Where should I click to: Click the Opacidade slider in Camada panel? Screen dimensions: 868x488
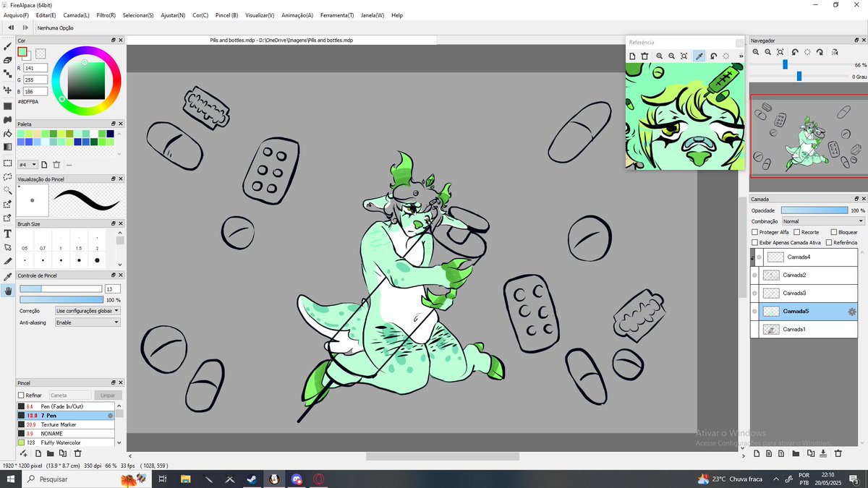[x=814, y=210]
